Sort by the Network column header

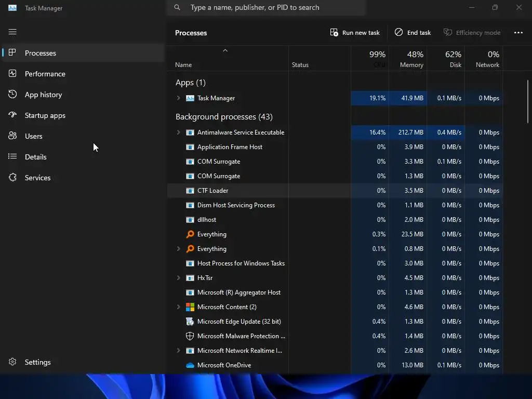coord(484,59)
